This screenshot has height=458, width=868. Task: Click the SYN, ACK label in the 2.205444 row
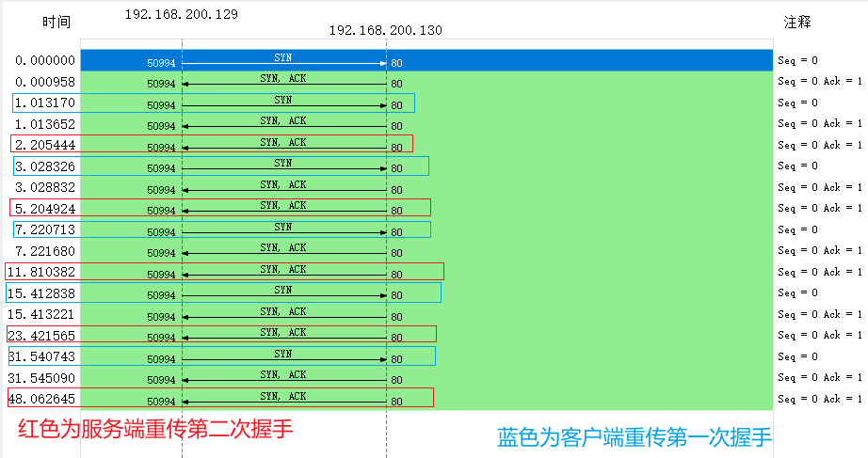click(282, 142)
